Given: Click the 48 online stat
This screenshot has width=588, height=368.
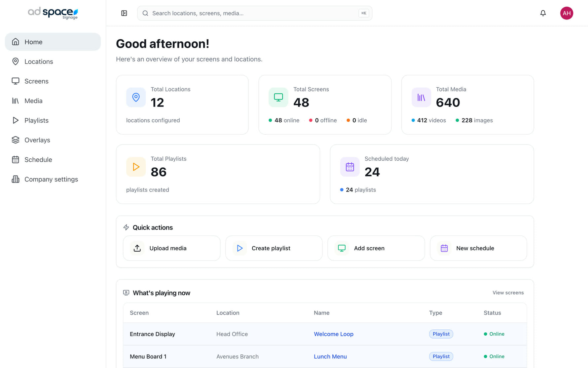Looking at the screenshot, I should (x=284, y=120).
